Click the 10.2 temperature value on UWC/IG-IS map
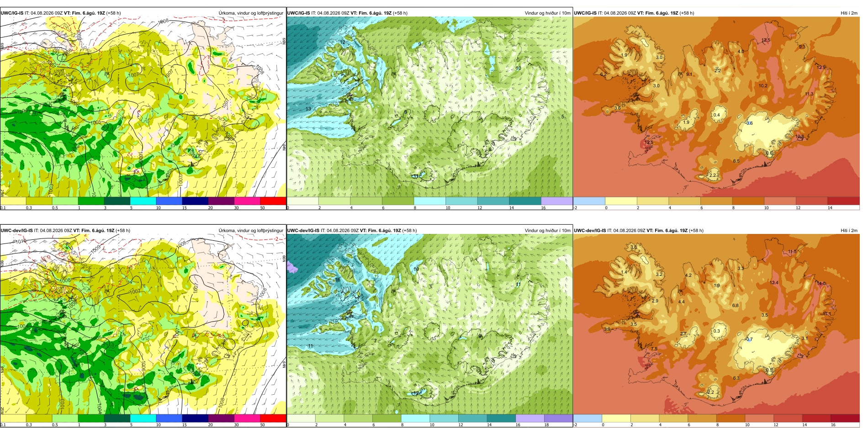This screenshot has width=868, height=434. (763, 86)
